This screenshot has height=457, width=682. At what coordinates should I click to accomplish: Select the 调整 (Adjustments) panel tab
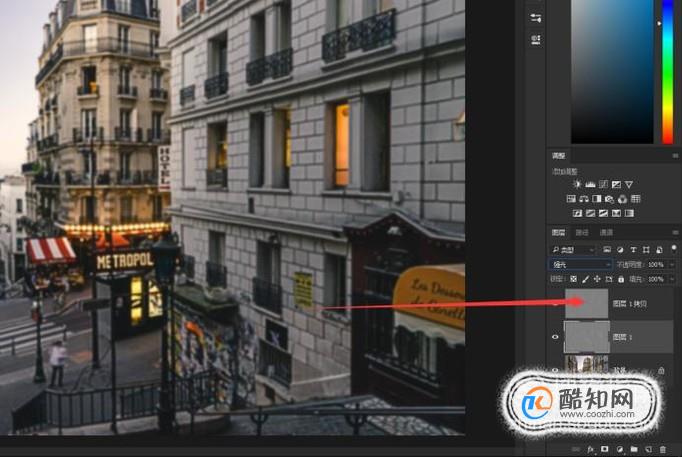click(558, 156)
